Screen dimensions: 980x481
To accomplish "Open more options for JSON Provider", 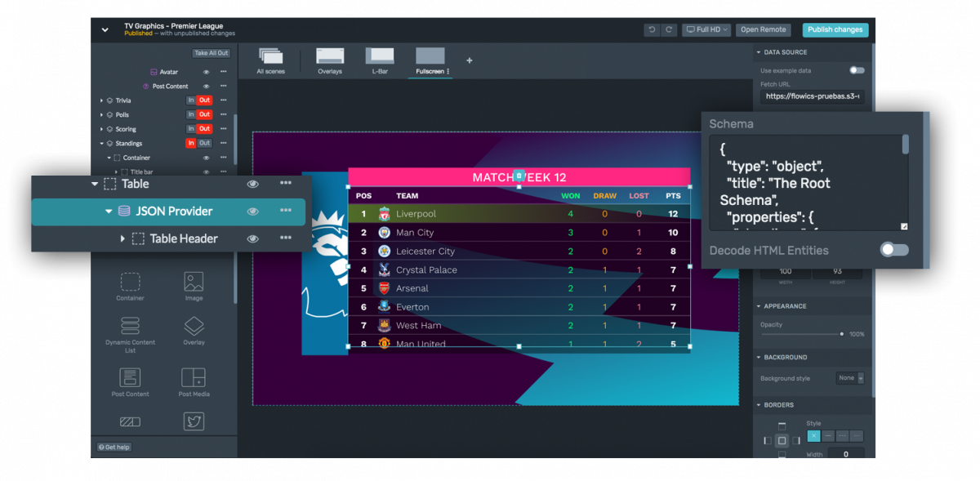I will point(285,211).
